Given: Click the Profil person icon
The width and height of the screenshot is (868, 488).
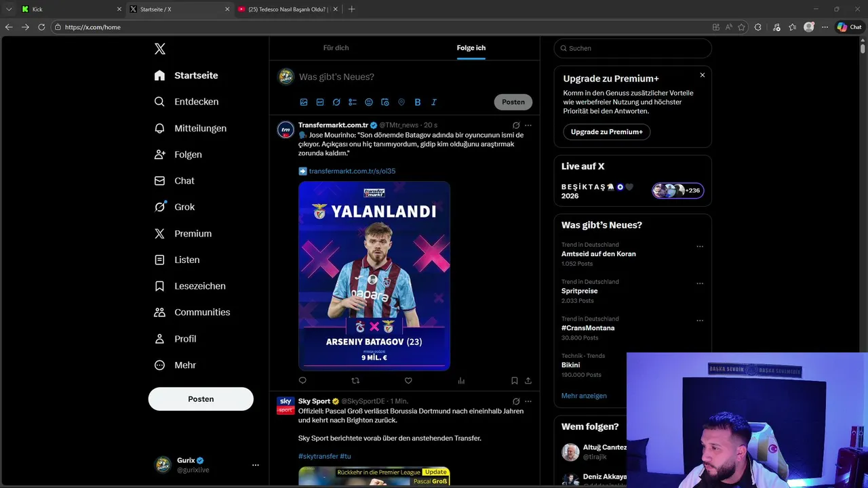Looking at the screenshot, I should coord(159,339).
